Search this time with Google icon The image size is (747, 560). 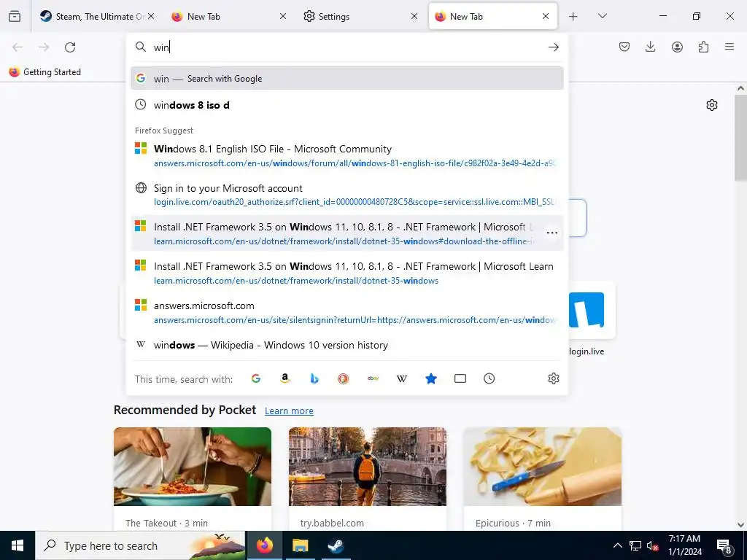coord(256,378)
